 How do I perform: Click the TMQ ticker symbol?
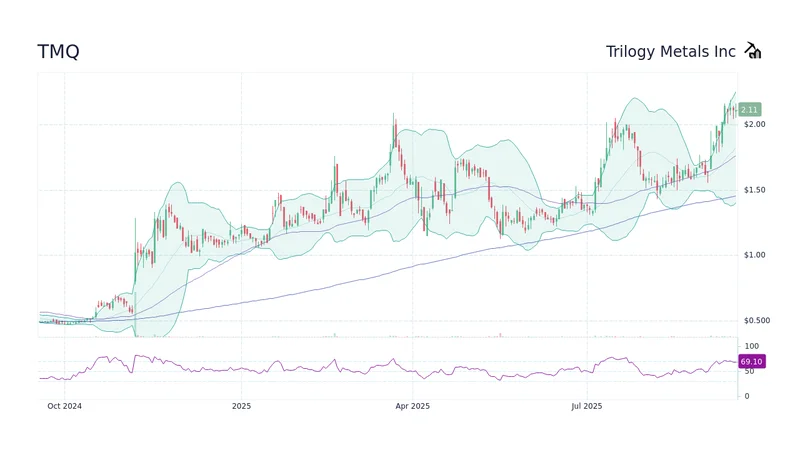[x=58, y=52]
